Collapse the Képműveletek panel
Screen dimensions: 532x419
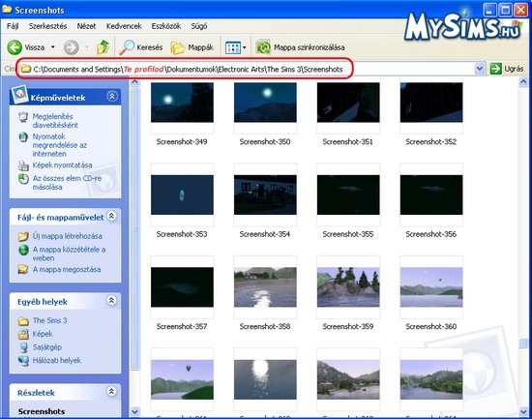pyautogui.click(x=112, y=97)
